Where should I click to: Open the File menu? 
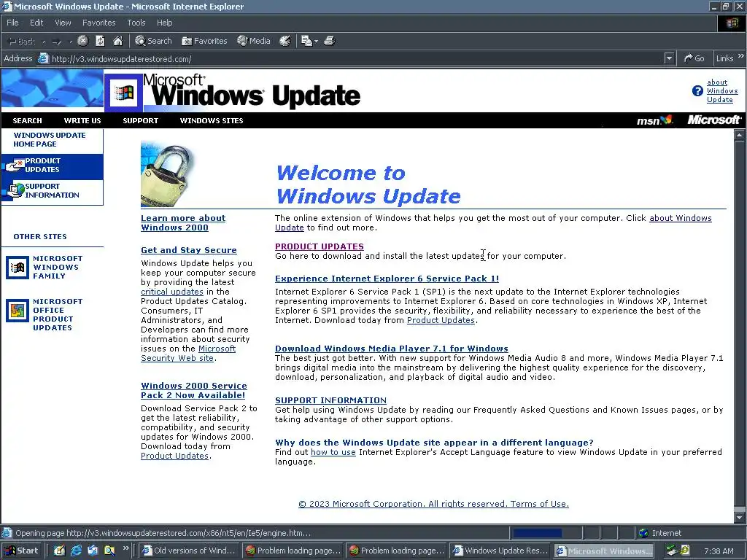click(12, 23)
